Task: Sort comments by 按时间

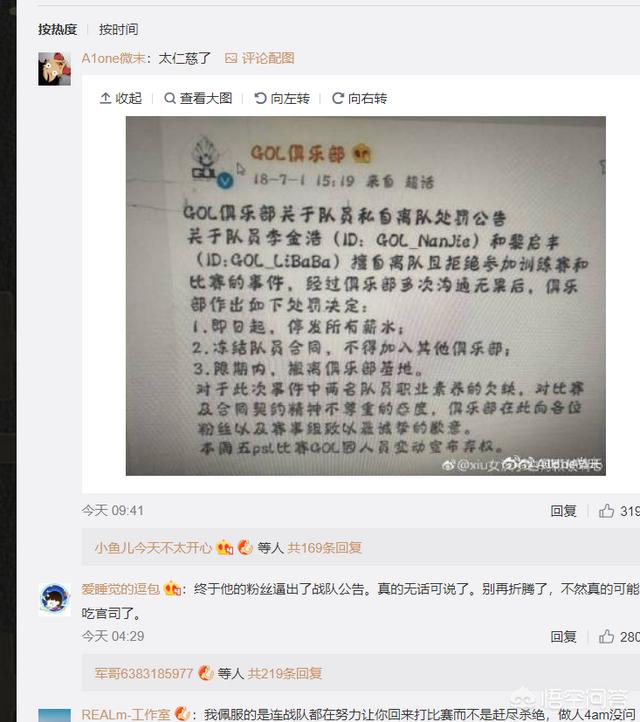Action: click(119, 29)
